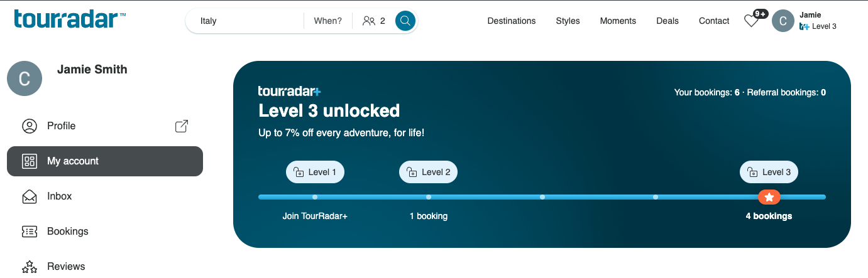Click the Level 2 unlocked badge
868x278 pixels.
428,172
